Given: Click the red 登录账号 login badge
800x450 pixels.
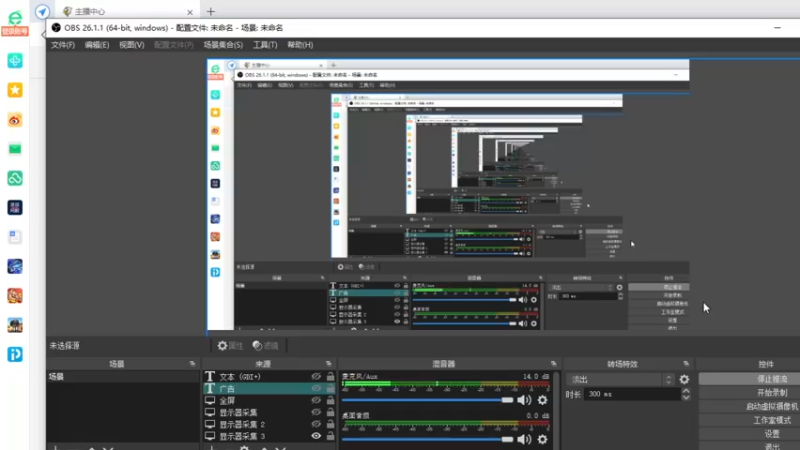Looking at the screenshot, I should pyautogui.click(x=15, y=32).
